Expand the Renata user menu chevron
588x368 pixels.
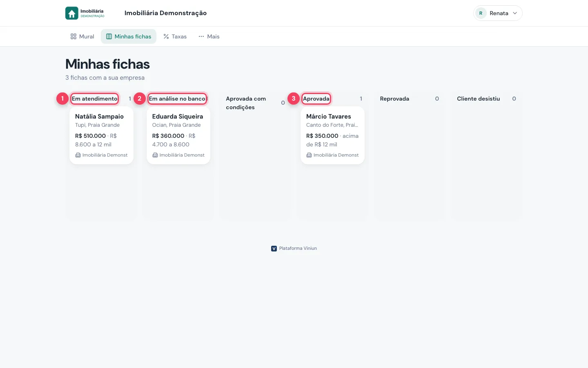tap(515, 13)
